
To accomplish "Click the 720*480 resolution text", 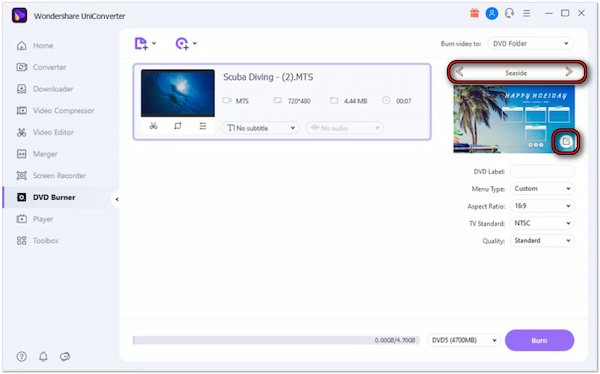I will (299, 101).
